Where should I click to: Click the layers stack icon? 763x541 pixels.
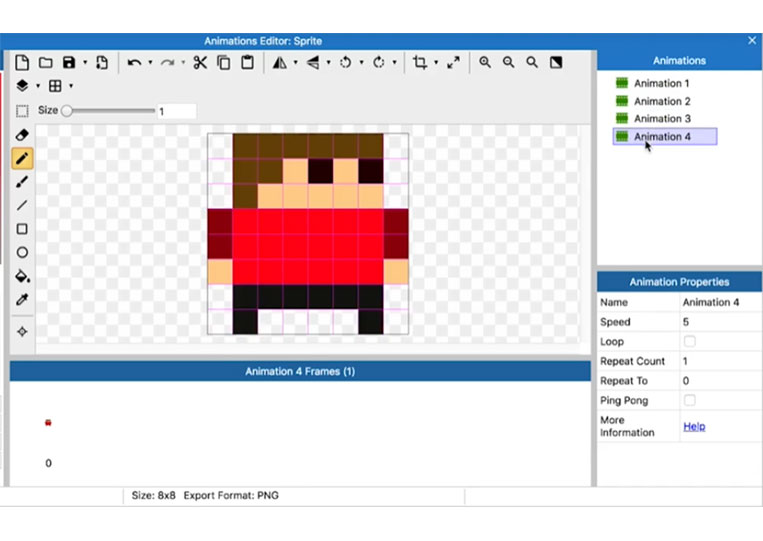(x=22, y=86)
